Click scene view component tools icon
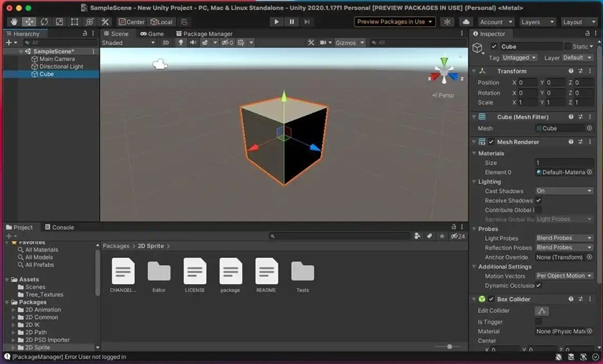Viewport: 603px width, 364px height. [x=311, y=43]
